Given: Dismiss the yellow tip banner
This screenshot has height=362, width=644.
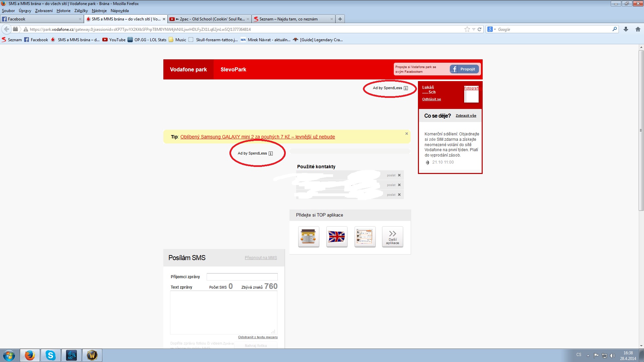Looking at the screenshot, I should [x=407, y=133].
